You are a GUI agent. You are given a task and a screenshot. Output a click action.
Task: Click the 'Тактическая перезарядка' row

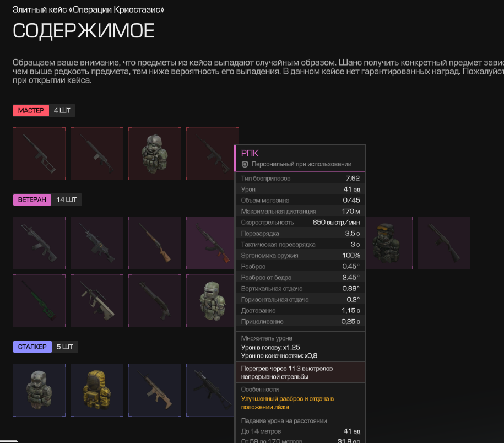point(301,244)
